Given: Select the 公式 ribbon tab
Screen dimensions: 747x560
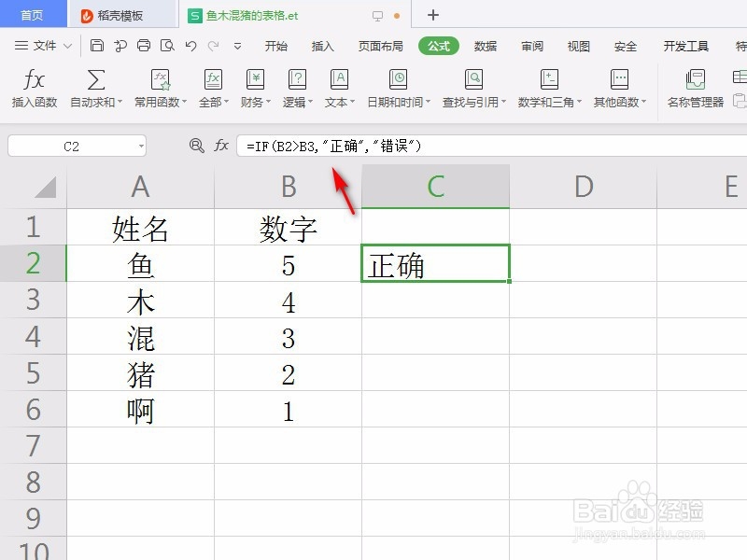Looking at the screenshot, I should point(439,46).
